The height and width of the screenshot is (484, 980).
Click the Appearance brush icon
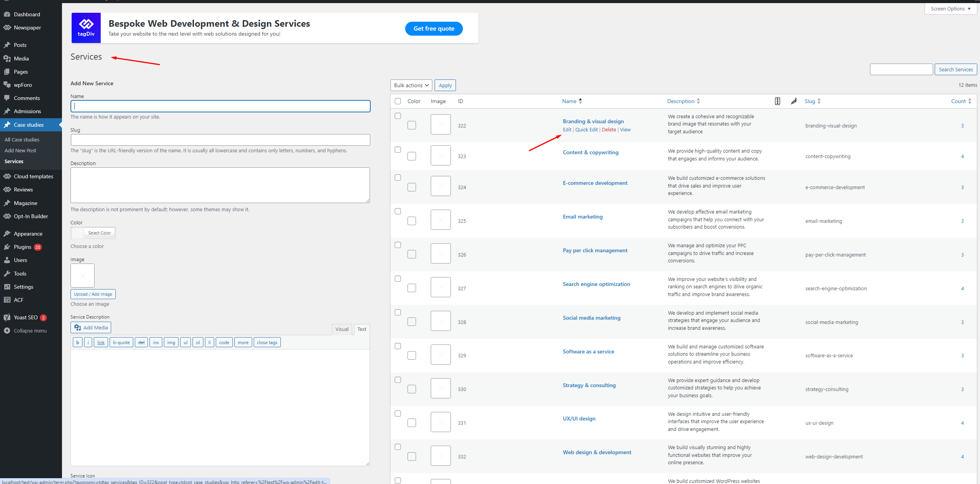pyautogui.click(x=7, y=234)
